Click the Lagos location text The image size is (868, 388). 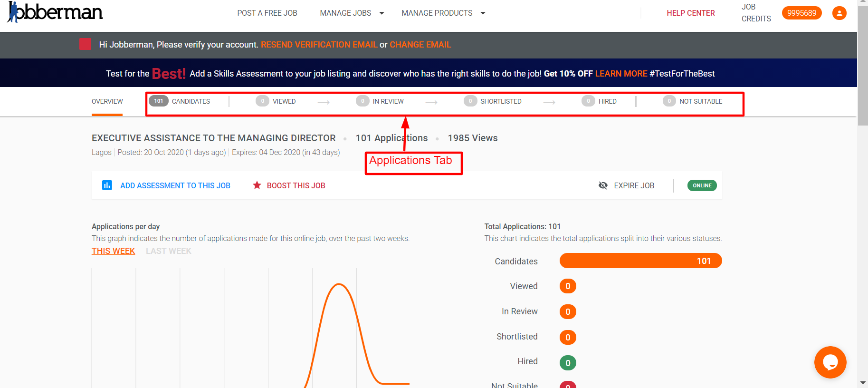point(101,152)
